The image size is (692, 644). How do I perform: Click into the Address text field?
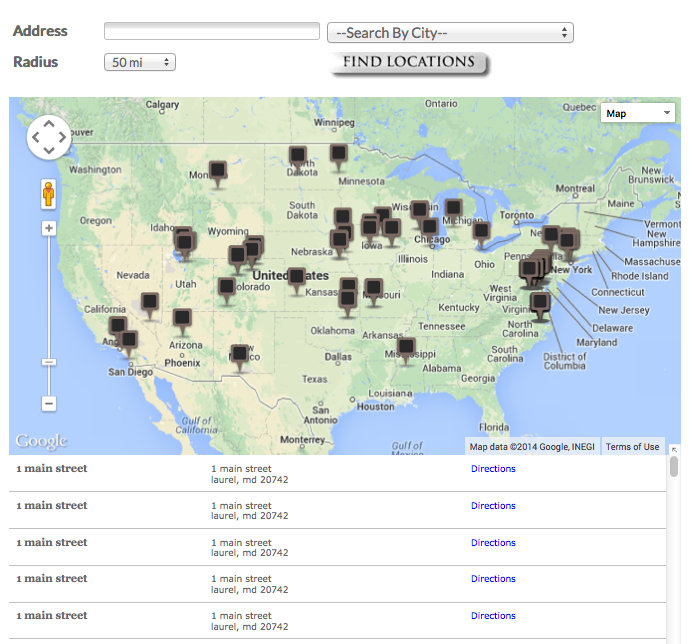(211, 32)
